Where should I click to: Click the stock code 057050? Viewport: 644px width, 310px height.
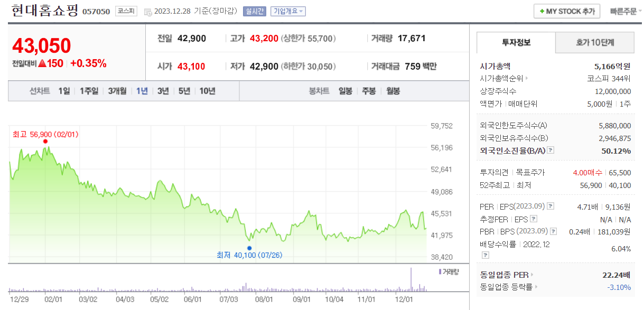pos(96,12)
